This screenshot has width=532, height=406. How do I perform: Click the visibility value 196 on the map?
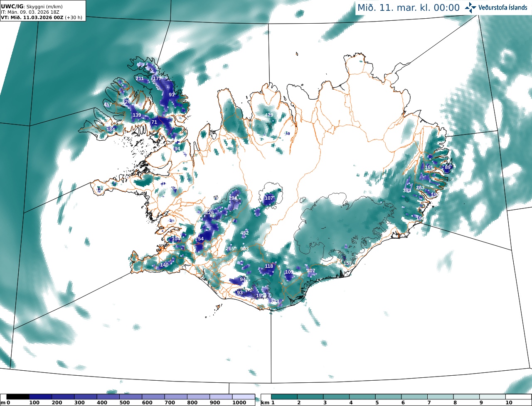pyautogui.click(x=420, y=218)
